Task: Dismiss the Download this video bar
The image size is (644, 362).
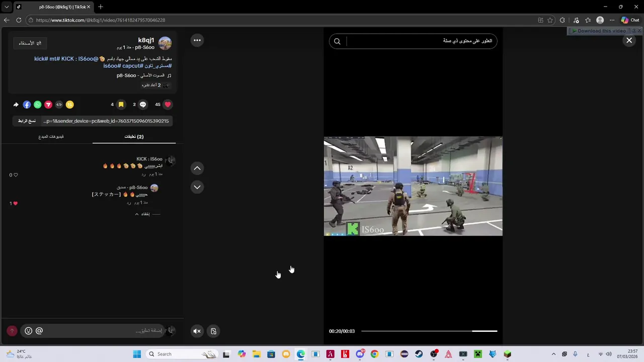Action: 639,31
